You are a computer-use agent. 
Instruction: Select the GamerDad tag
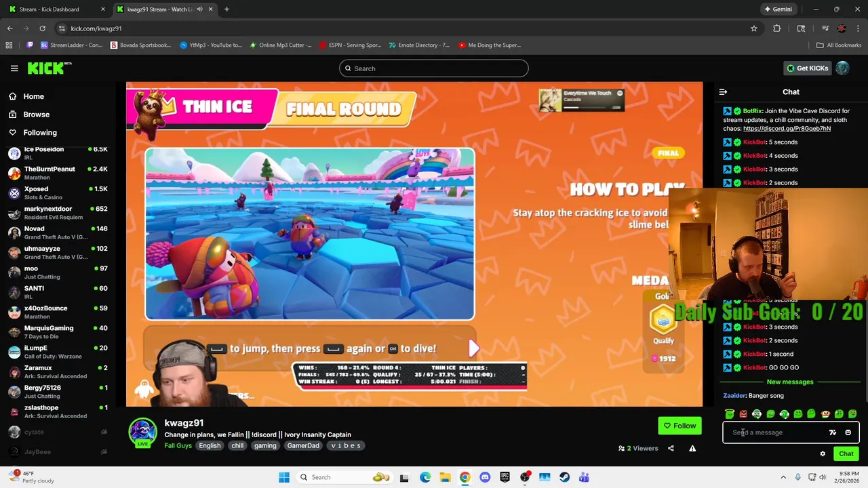coord(303,446)
